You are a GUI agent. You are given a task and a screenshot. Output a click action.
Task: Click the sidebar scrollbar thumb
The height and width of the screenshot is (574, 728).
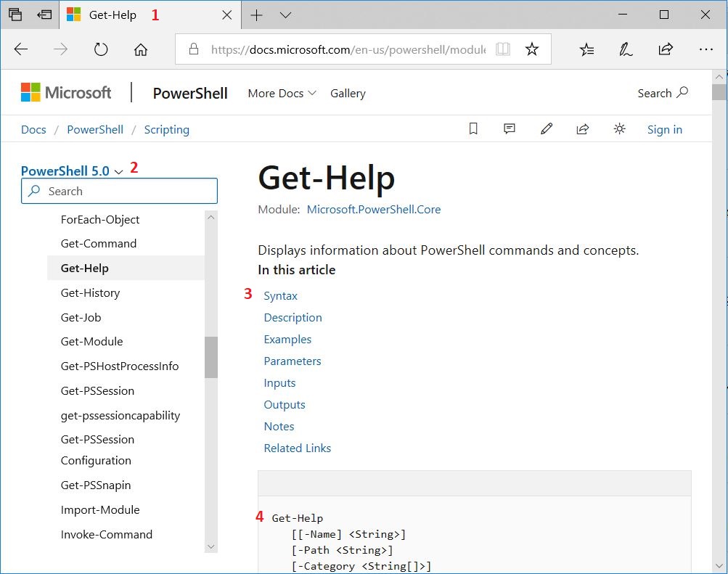(210, 357)
